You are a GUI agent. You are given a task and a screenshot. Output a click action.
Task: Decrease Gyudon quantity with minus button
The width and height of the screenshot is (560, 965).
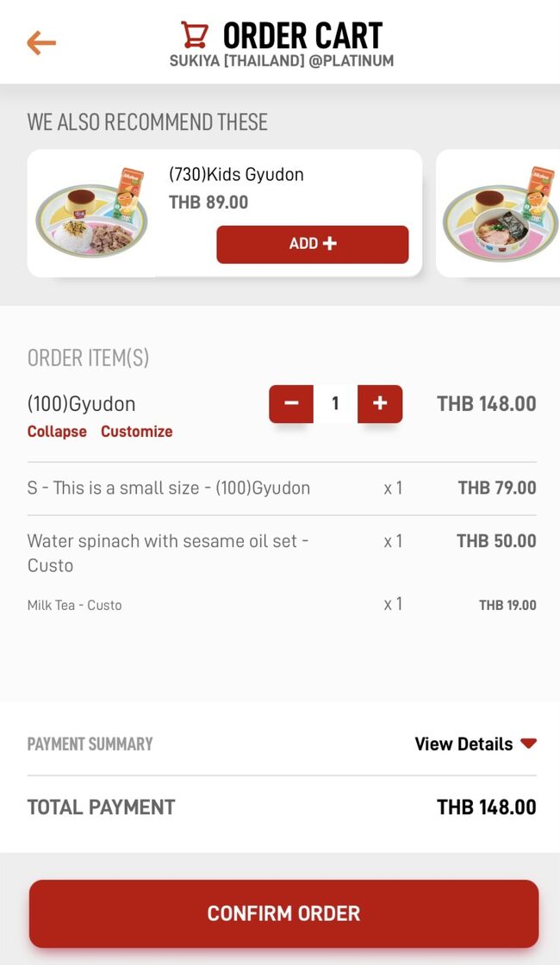tap(291, 403)
